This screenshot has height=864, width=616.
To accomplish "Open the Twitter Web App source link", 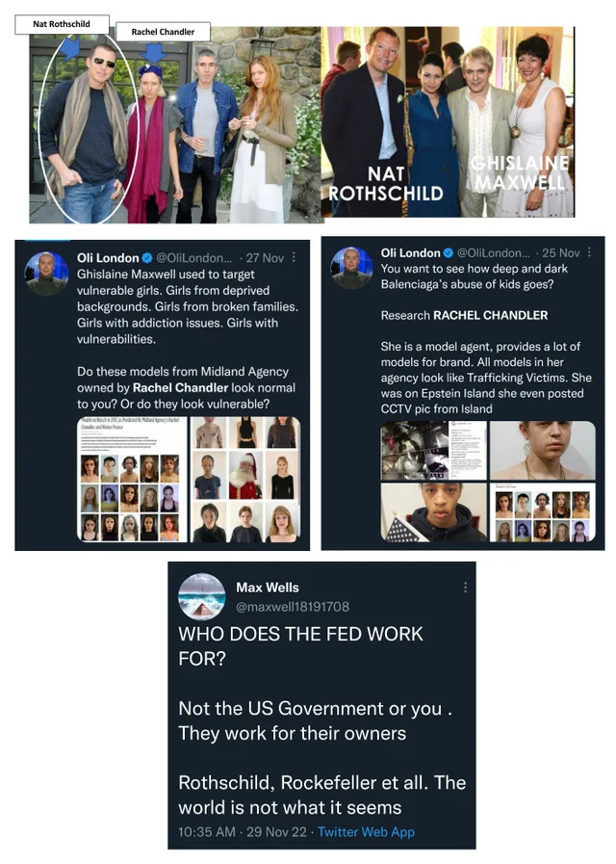I will pos(366,832).
